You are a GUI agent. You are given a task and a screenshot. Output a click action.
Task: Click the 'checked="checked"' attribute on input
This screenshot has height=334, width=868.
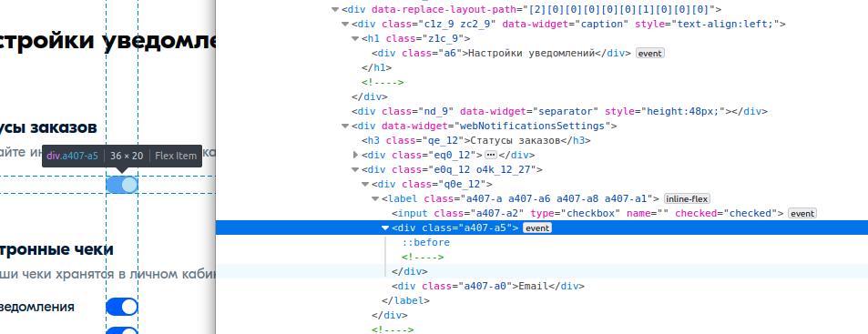point(726,214)
